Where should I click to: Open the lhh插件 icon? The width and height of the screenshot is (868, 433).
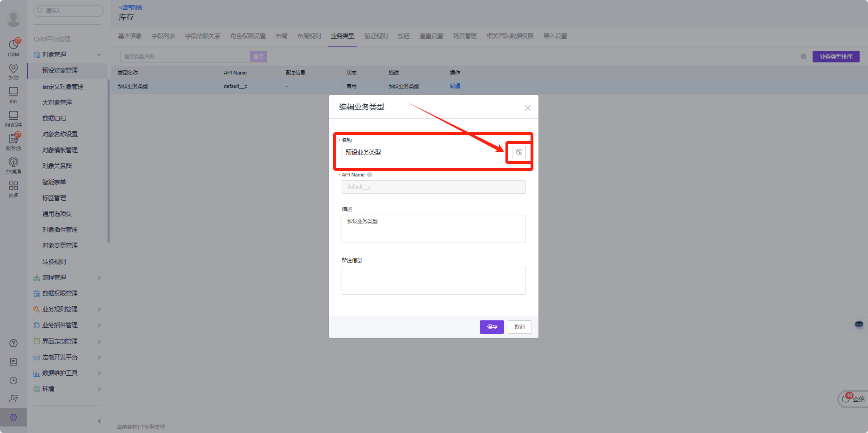13,119
